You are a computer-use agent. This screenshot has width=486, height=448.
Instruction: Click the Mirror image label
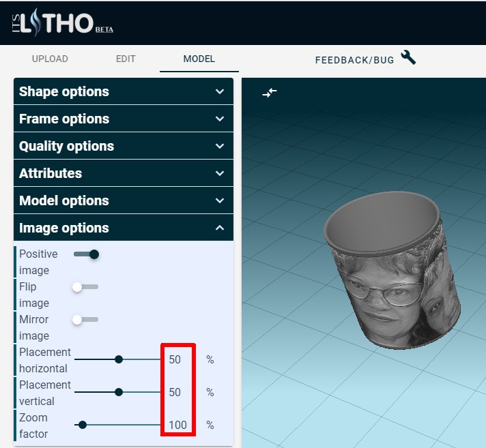click(34, 327)
